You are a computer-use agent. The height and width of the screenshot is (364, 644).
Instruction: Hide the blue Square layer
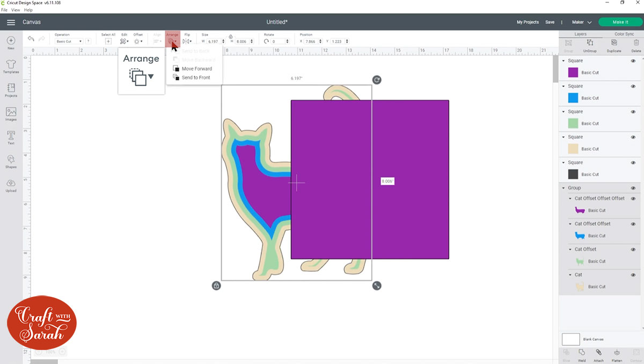tap(633, 86)
